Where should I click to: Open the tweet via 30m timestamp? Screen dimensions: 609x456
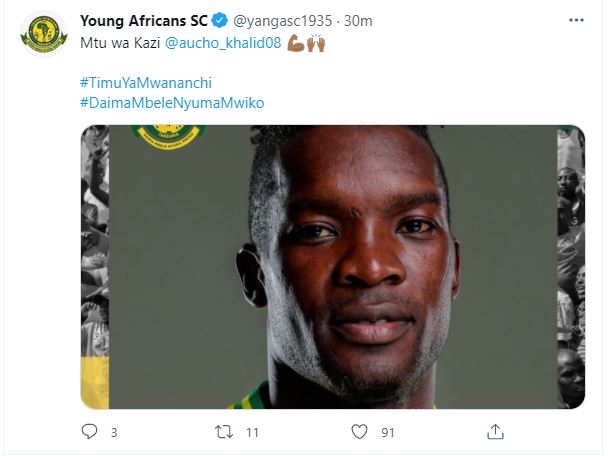358,21
